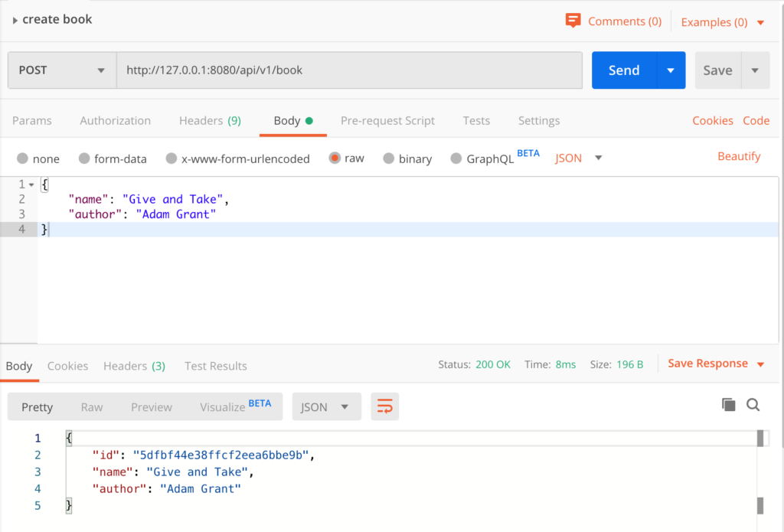Open search in response magnifier icon
Viewport: 784px width, 532px height.
click(753, 404)
